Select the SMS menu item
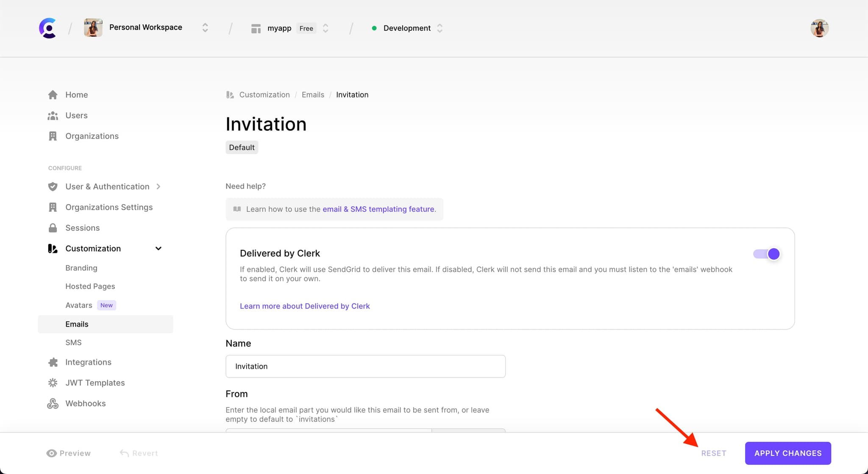Image resolution: width=868 pixels, height=474 pixels. coord(73,342)
